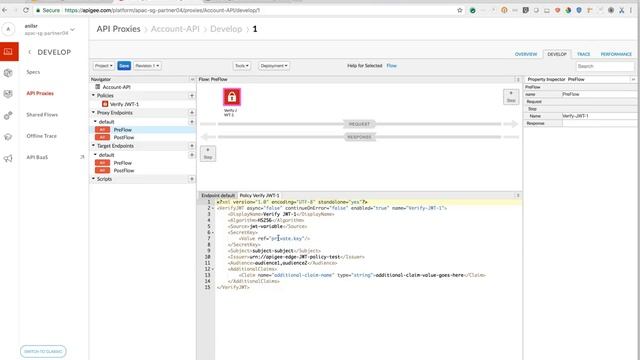The image size is (640, 360).
Task: Collapse the Policies tree section
Action: [93, 96]
